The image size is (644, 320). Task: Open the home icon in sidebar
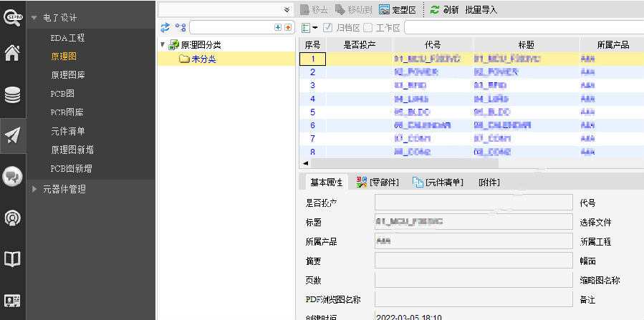click(12, 53)
